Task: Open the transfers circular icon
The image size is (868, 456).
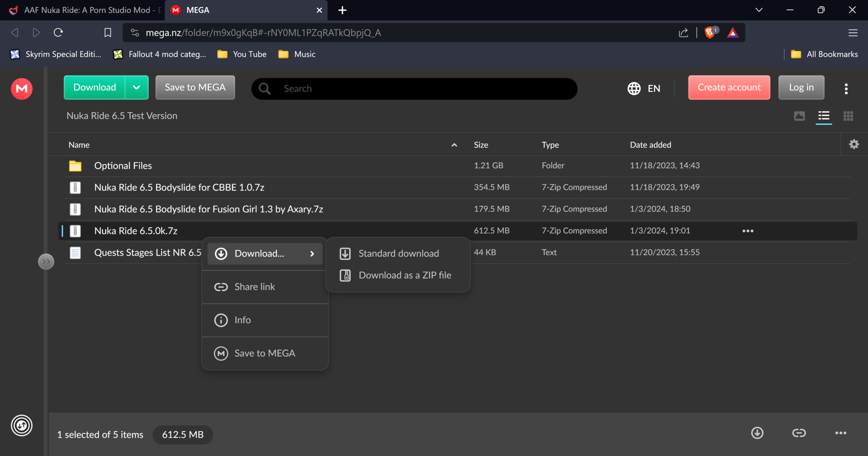Action: [x=22, y=425]
